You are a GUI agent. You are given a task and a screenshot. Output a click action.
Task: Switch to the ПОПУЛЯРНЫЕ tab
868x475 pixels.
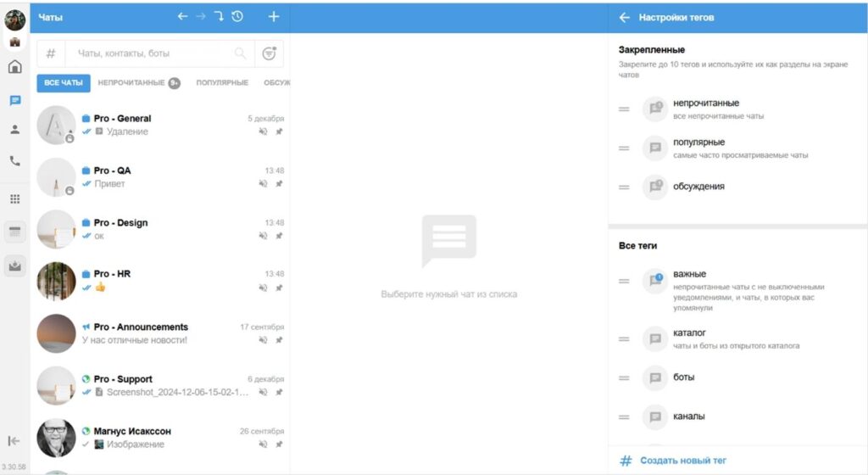[222, 83]
